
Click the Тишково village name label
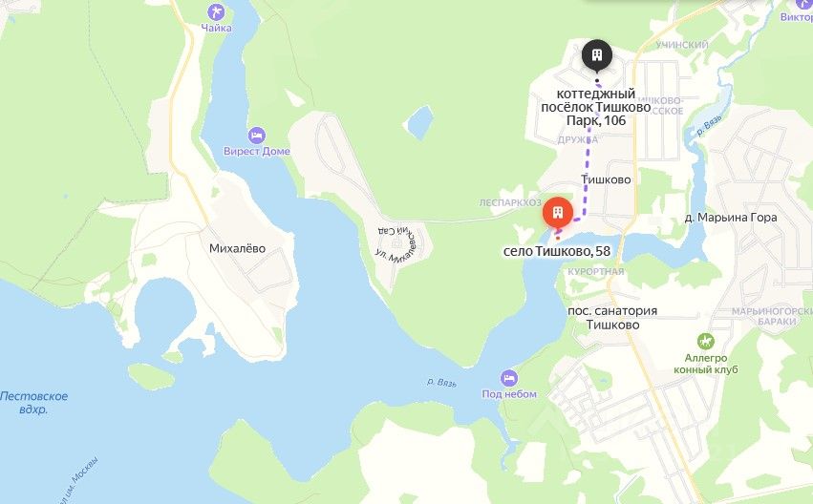(606, 179)
